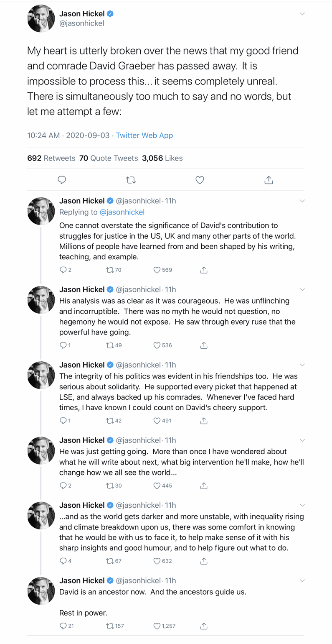
Task: Retweet the reply with 67 retweets
Action: click(x=110, y=561)
